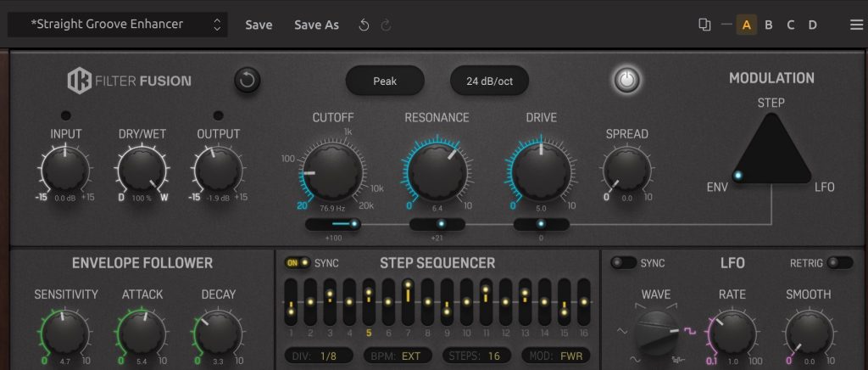
Task: Click the Save button
Action: pos(259,25)
